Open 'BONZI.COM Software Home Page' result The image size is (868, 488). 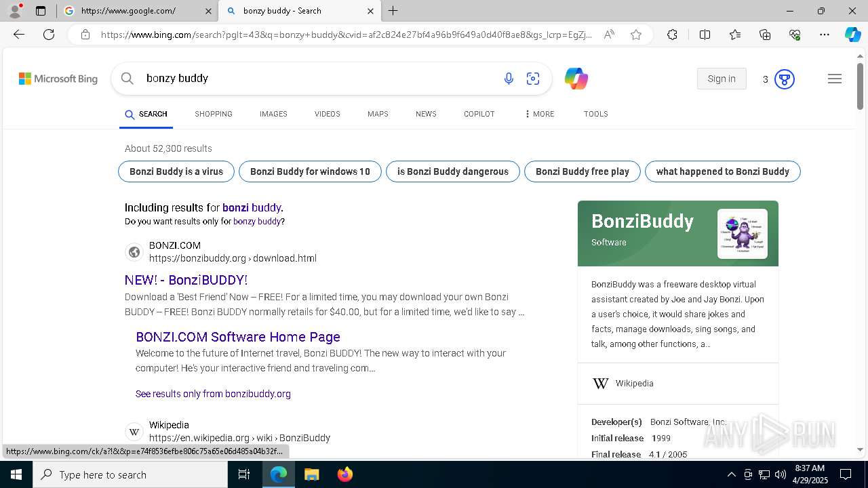[x=238, y=337]
